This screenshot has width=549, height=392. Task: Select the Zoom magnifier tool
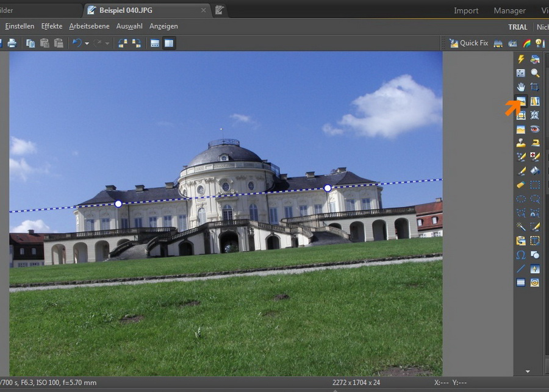tap(535, 73)
